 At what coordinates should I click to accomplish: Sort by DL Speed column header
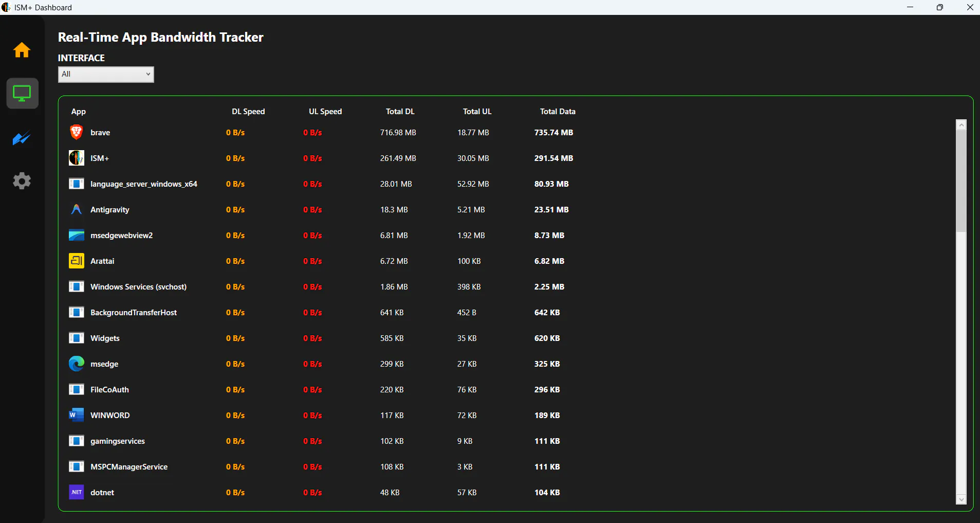(x=248, y=112)
